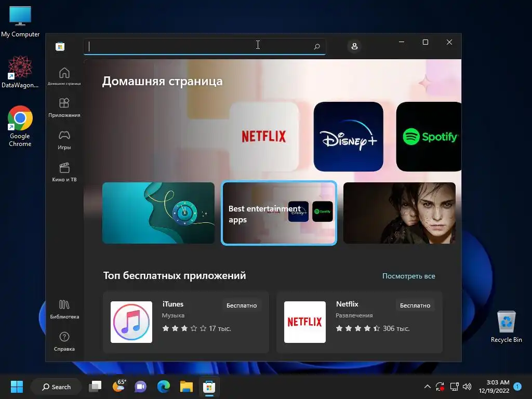
Task: Open the Netflix featured tile
Action: pyautogui.click(x=264, y=137)
